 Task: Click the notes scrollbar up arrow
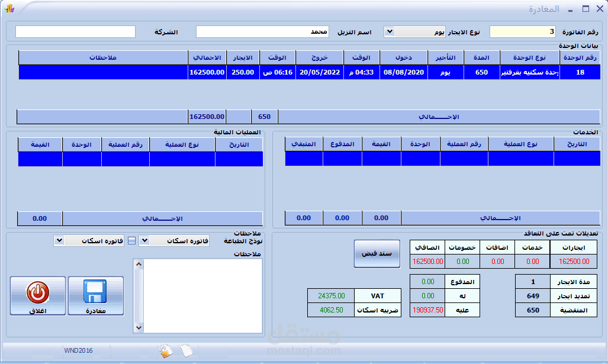[x=139, y=265]
